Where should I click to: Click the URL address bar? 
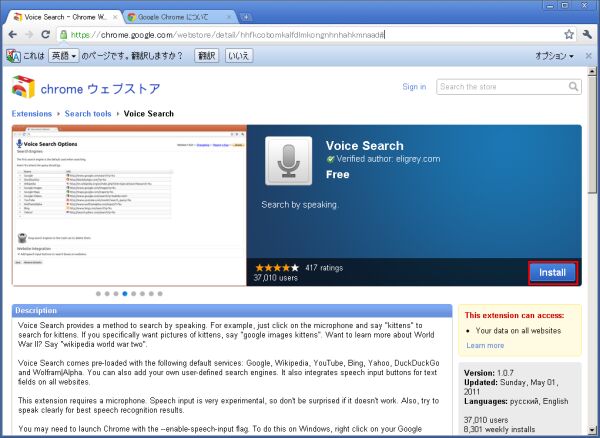[x=314, y=35]
